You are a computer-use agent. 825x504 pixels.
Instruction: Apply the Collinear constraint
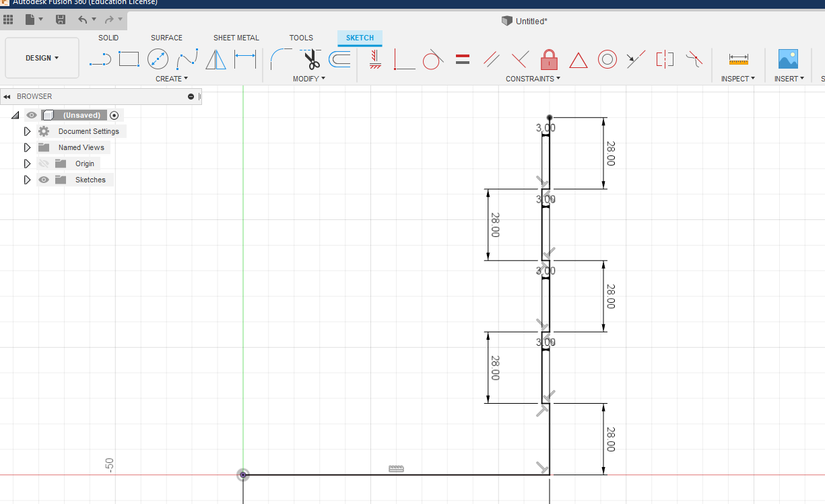tap(636, 59)
